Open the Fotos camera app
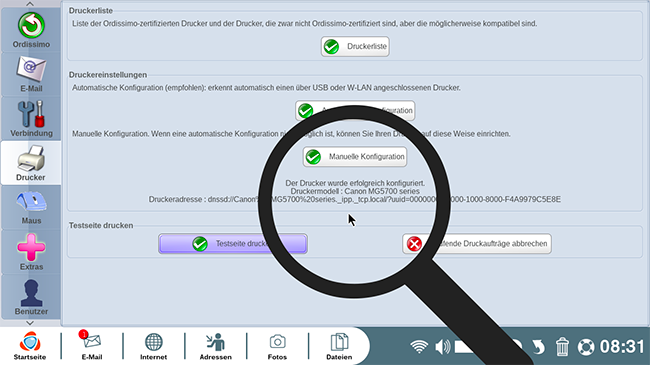 tap(277, 346)
